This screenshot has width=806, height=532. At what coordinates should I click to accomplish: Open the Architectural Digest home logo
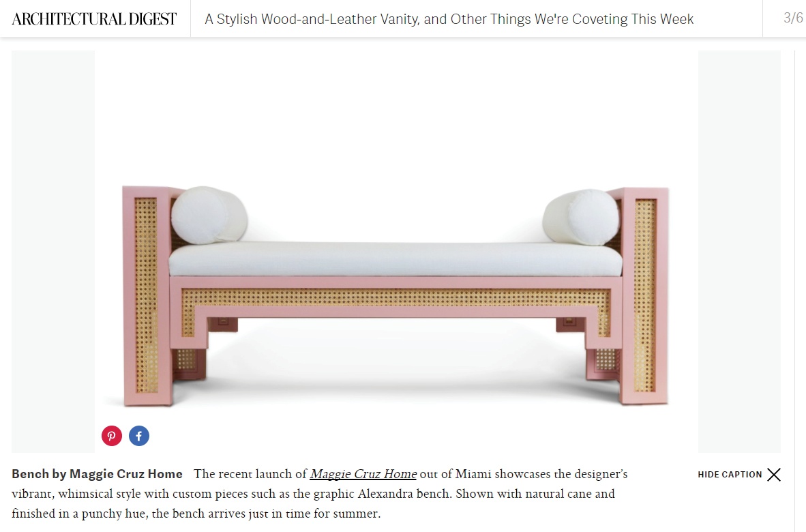click(x=94, y=19)
